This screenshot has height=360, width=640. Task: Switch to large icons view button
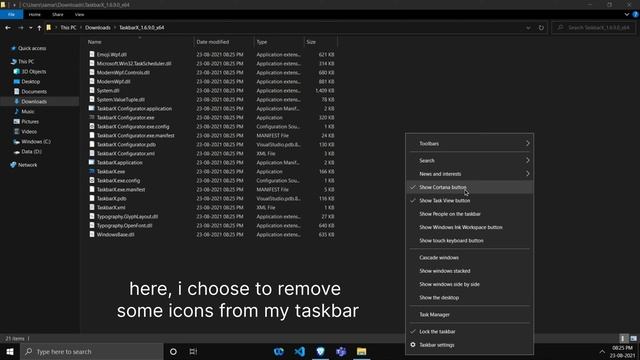click(633, 338)
